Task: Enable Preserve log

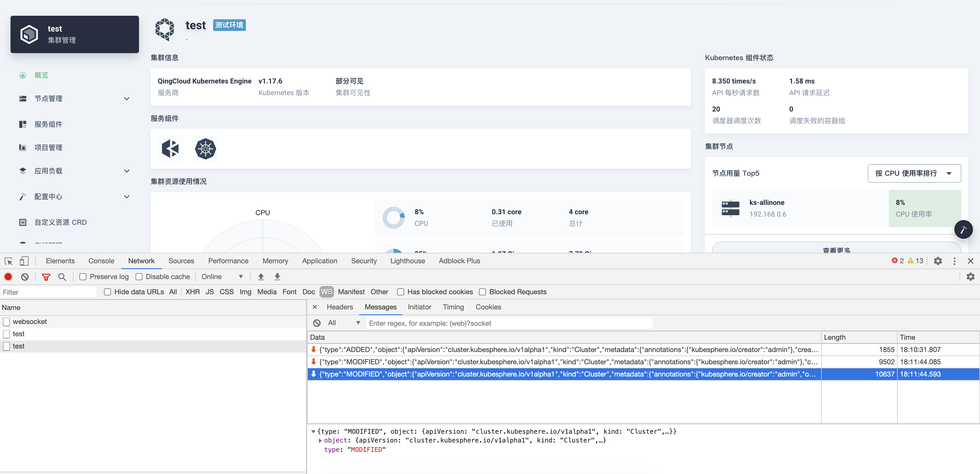Action: click(83, 277)
